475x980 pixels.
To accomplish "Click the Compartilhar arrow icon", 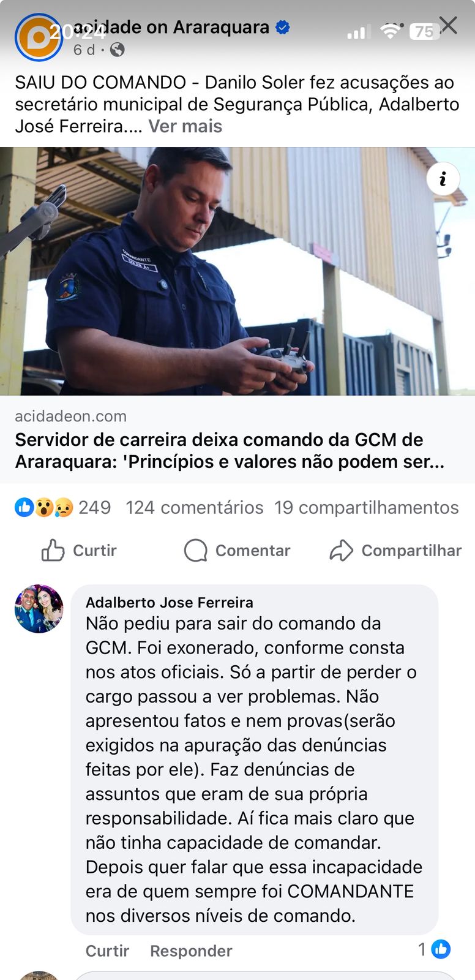I will click(341, 550).
